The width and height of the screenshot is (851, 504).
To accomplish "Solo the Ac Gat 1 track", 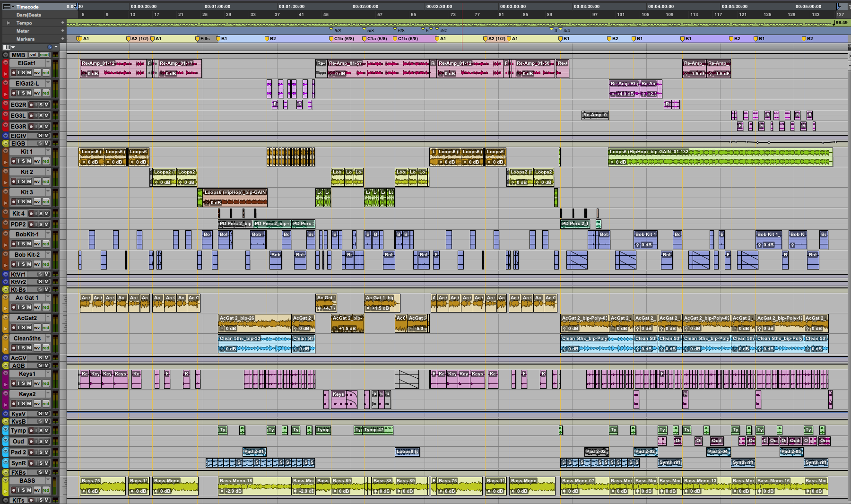I will (24, 307).
